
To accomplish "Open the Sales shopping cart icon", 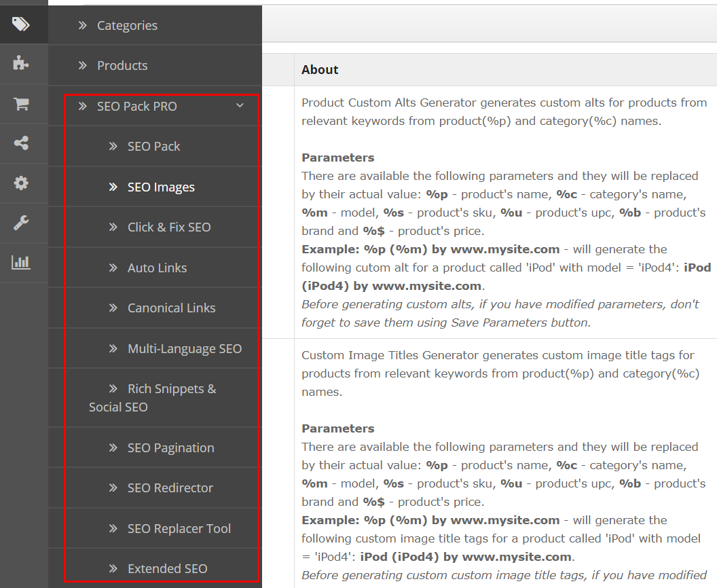I will click(21, 103).
